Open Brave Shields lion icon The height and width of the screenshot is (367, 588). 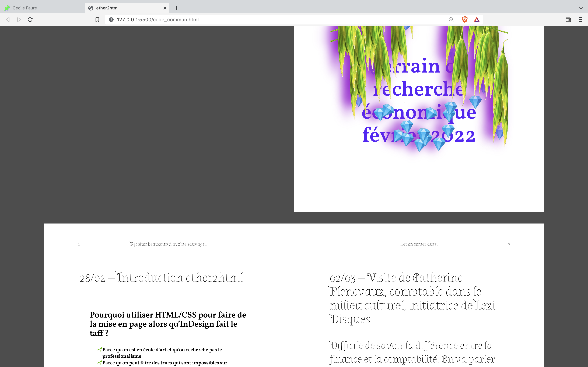(x=465, y=20)
